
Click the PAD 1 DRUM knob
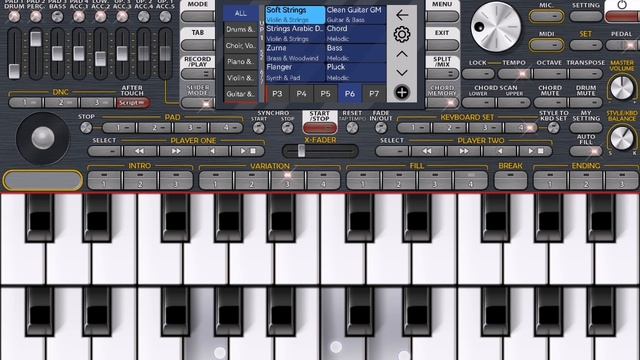point(14,16)
